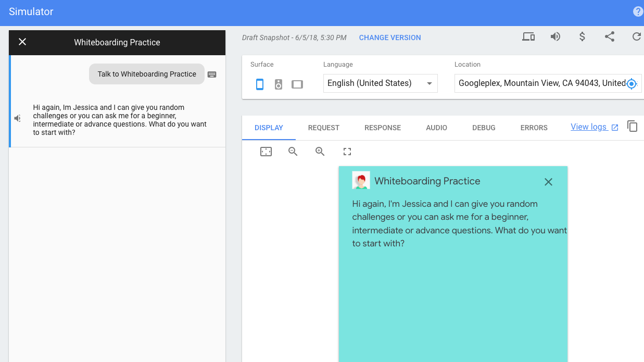The height and width of the screenshot is (362, 644).
Task: Click the keyboard icon beside the user message
Action: click(212, 74)
